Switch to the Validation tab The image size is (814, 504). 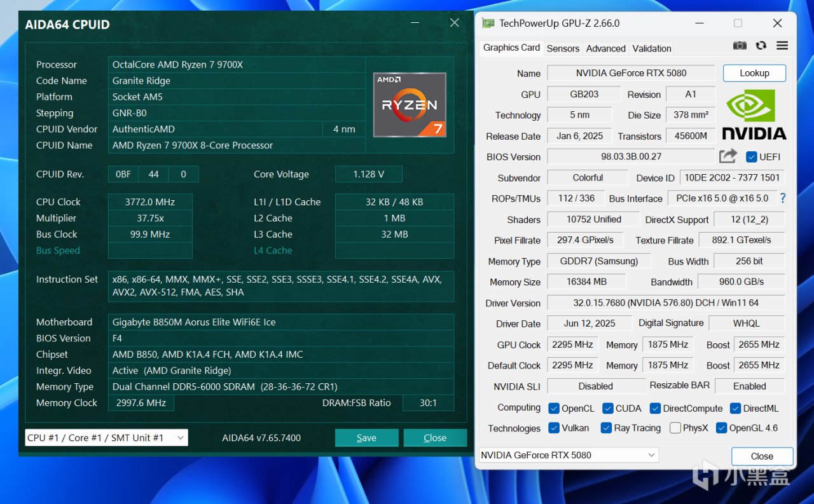coord(652,48)
